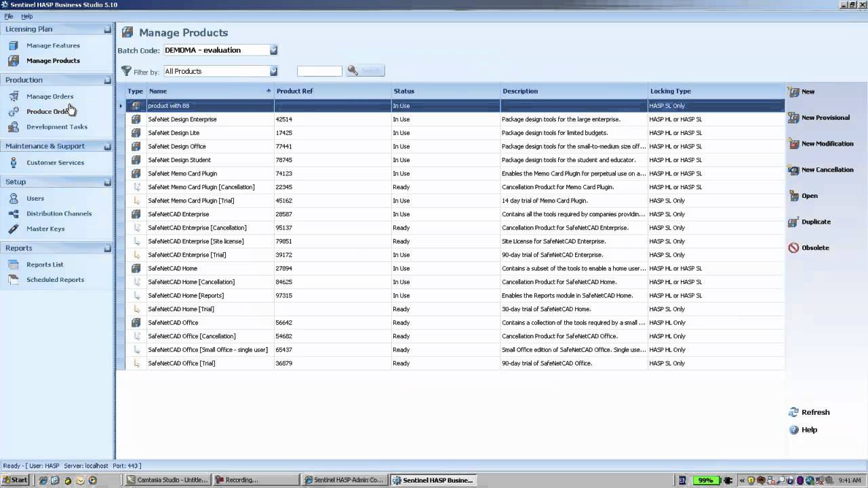Select the SafeNet Design Lite row
The height and width of the screenshot is (488, 868).
pyautogui.click(x=456, y=133)
